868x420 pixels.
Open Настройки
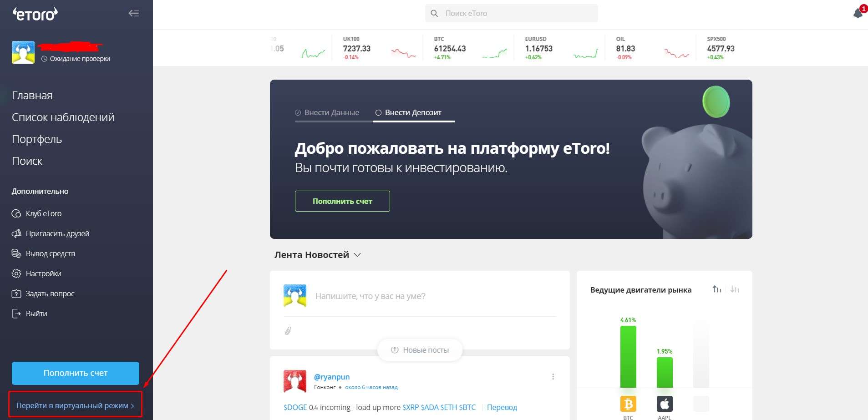[x=44, y=273]
